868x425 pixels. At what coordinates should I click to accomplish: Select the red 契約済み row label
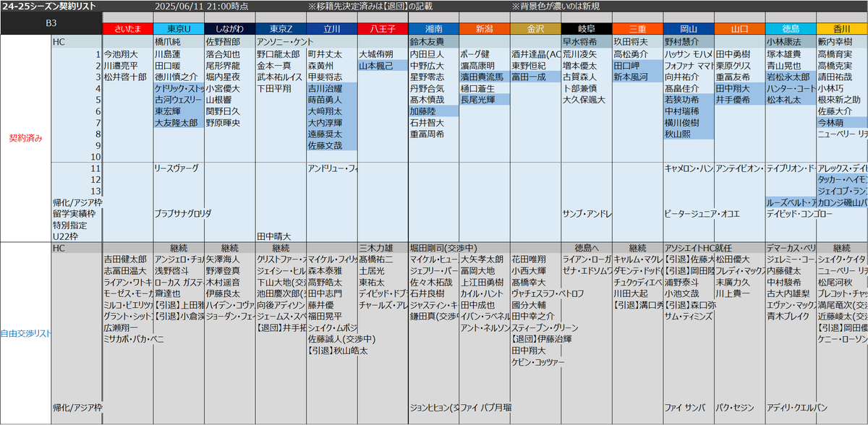click(25, 139)
